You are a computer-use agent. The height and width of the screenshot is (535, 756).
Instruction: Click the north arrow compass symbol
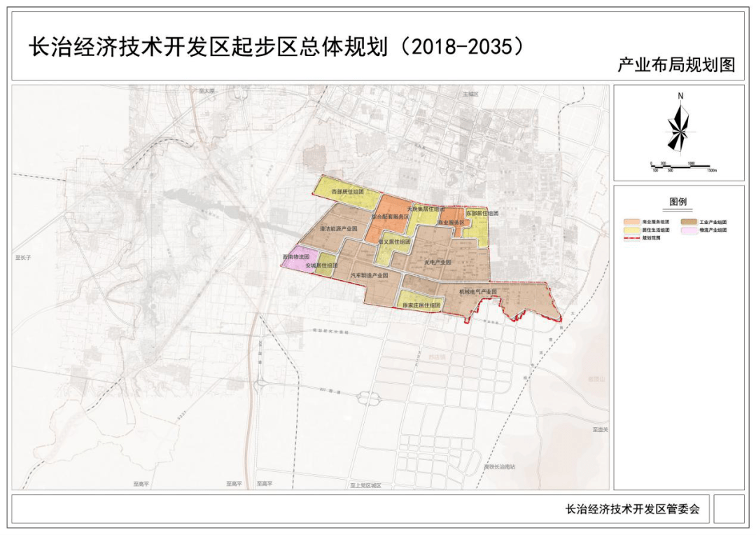(x=680, y=123)
